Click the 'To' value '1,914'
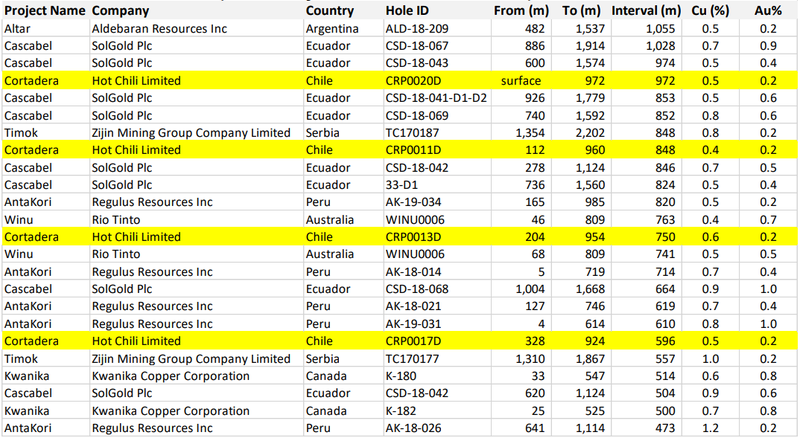 (590, 45)
